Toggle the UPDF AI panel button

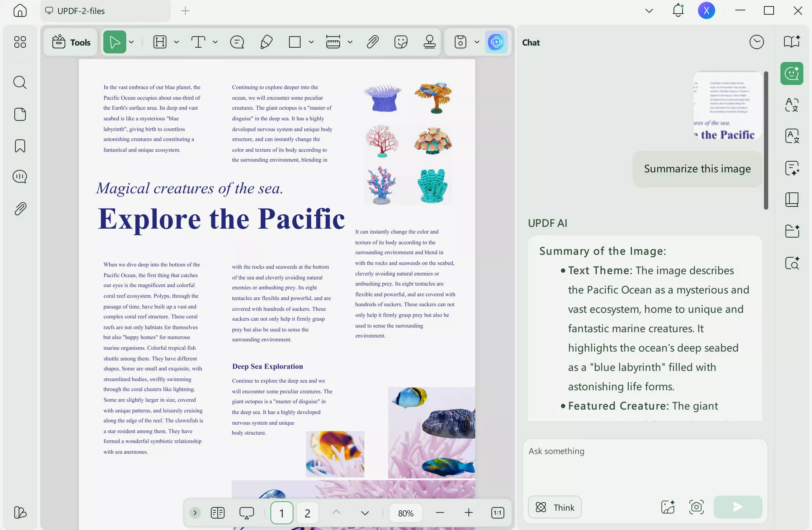coord(496,42)
